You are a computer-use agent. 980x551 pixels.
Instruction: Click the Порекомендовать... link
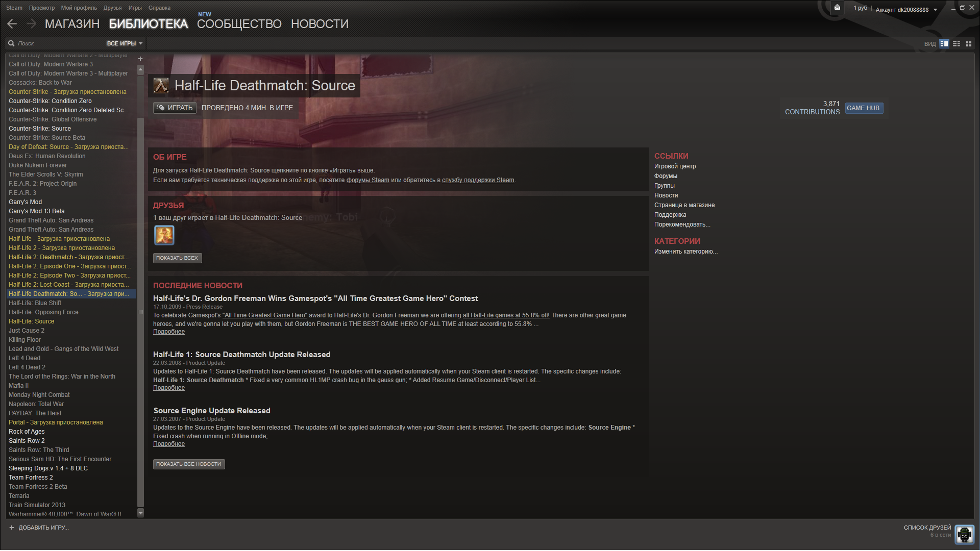(682, 224)
